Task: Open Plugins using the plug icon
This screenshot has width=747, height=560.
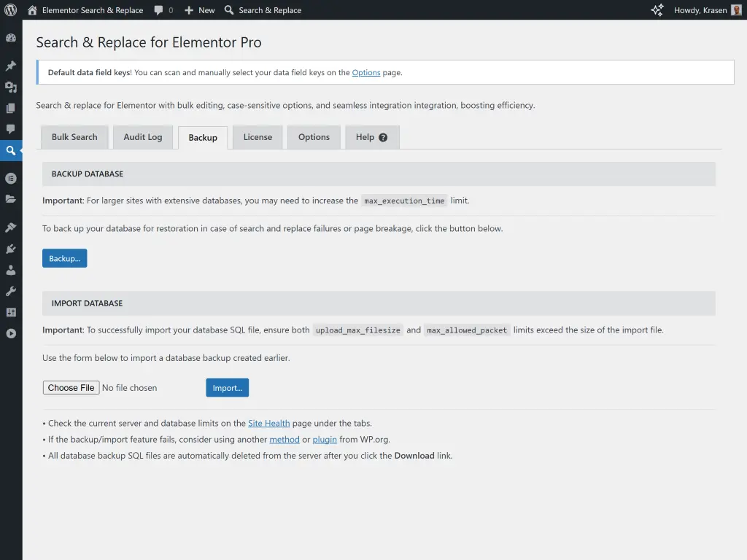Action: coord(11,248)
